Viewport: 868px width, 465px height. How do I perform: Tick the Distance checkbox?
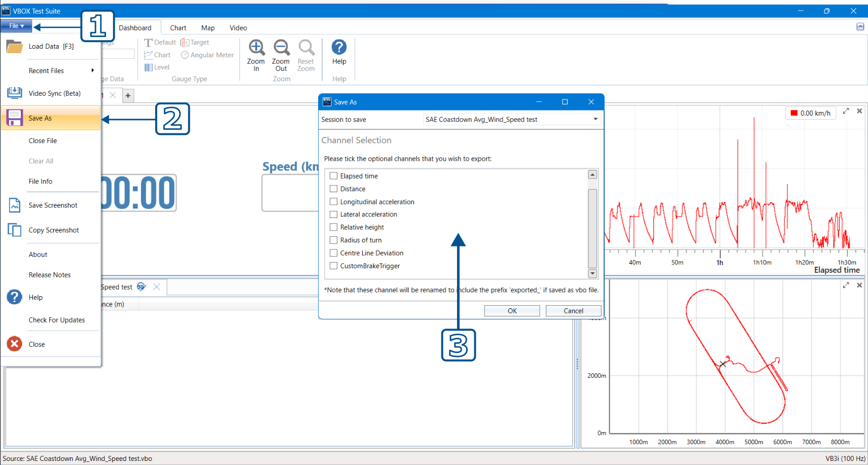pos(333,189)
